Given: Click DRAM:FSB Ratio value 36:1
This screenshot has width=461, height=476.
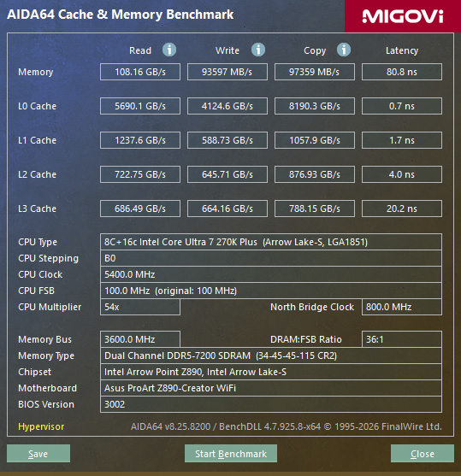Looking at the screenshot, I should tap(402, 339).
